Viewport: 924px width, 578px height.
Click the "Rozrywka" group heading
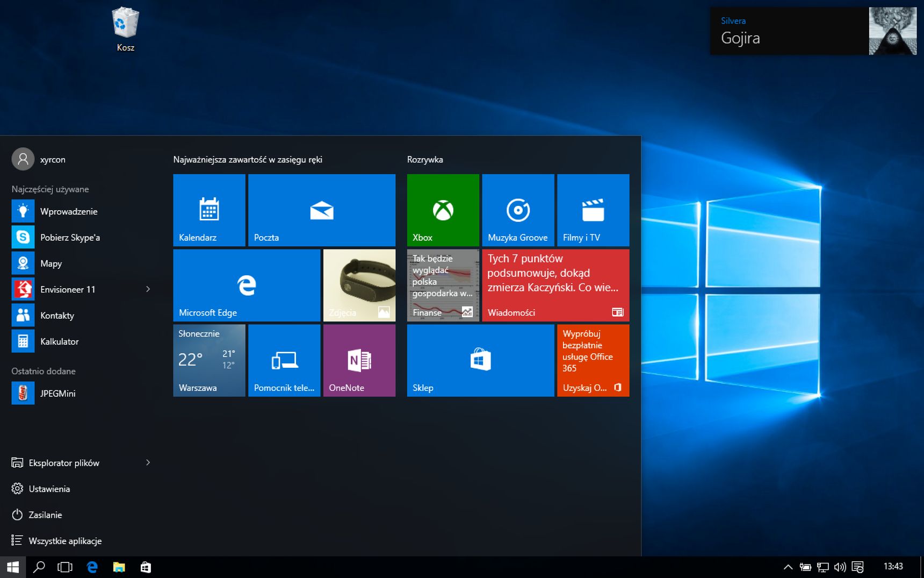(x=425, y=160)
